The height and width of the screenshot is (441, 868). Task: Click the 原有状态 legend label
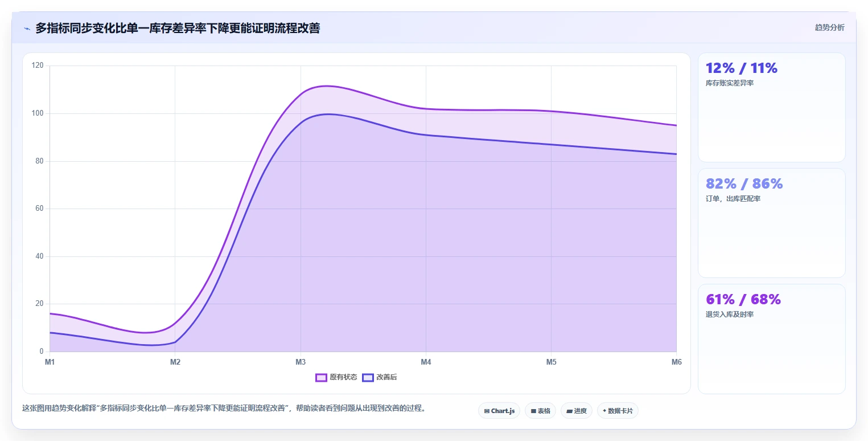[x=343, y=377]
